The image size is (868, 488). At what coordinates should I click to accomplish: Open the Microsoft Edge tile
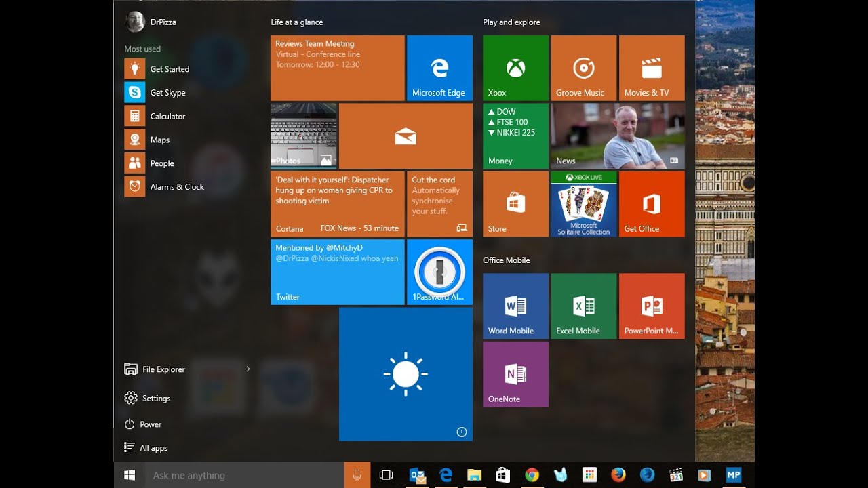(x=439, y=68)
